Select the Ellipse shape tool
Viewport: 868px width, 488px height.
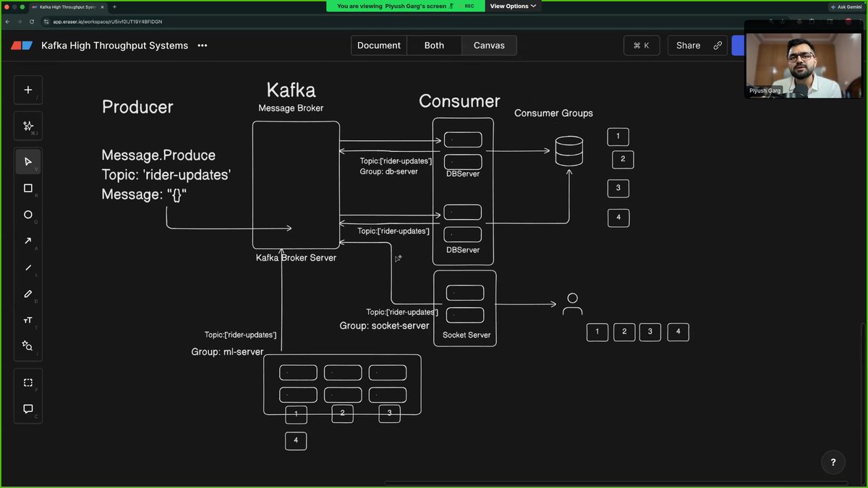(28, 215)
